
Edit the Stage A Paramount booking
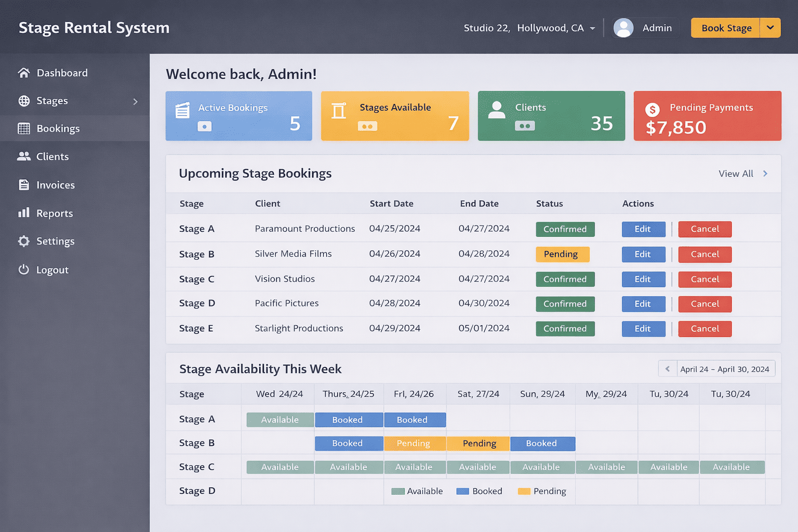pos(643,229)
